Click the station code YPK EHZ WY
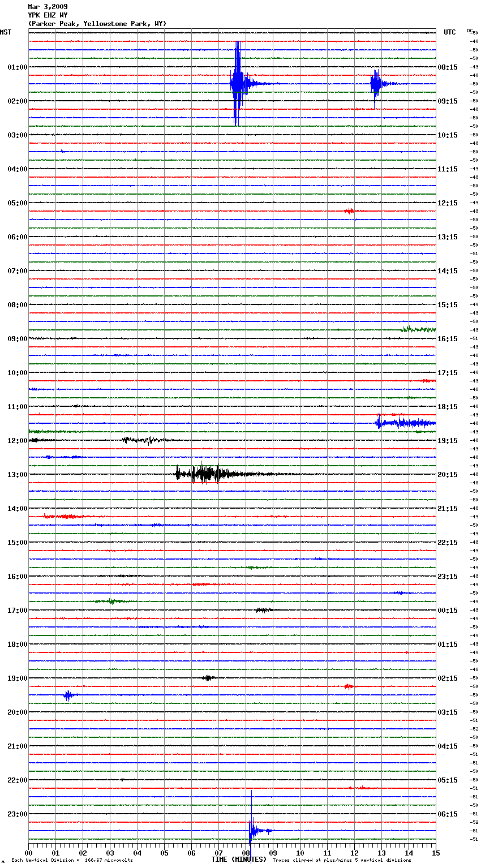 [x=48, y=15]
